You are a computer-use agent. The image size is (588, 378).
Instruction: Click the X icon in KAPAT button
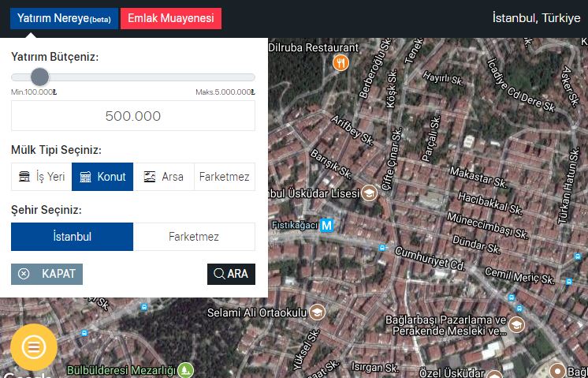tap(24, 274)
